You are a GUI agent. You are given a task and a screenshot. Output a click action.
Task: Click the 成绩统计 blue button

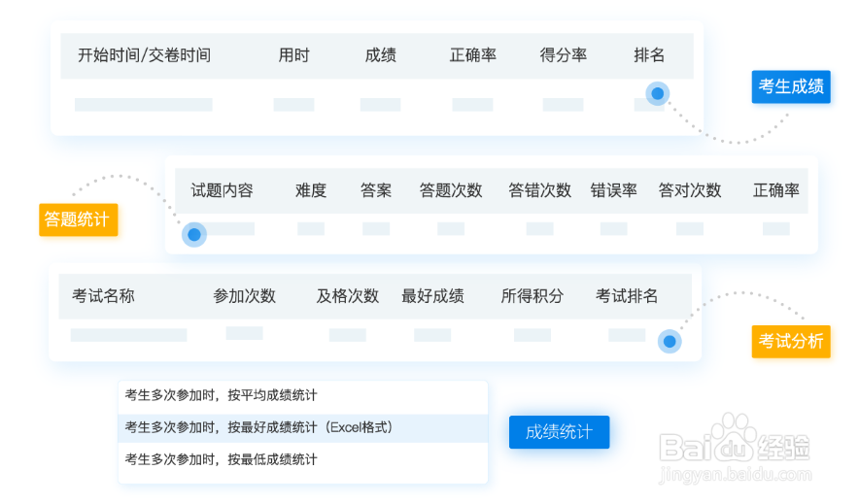(x=559, y=432)
